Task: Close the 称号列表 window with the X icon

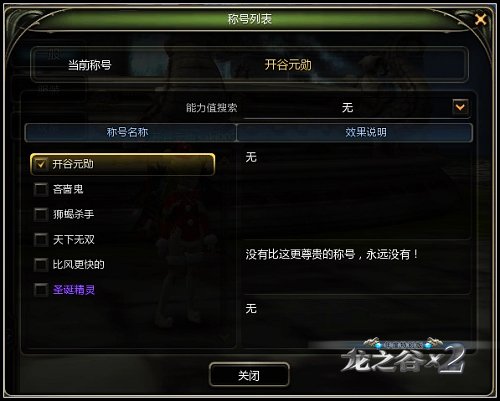Action: [480, 19]
